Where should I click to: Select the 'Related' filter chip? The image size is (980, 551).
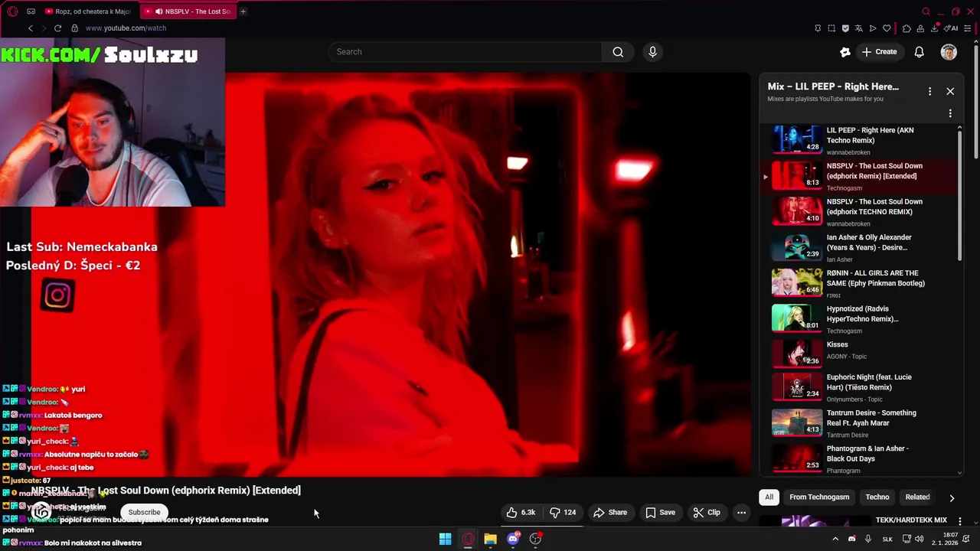917,497
